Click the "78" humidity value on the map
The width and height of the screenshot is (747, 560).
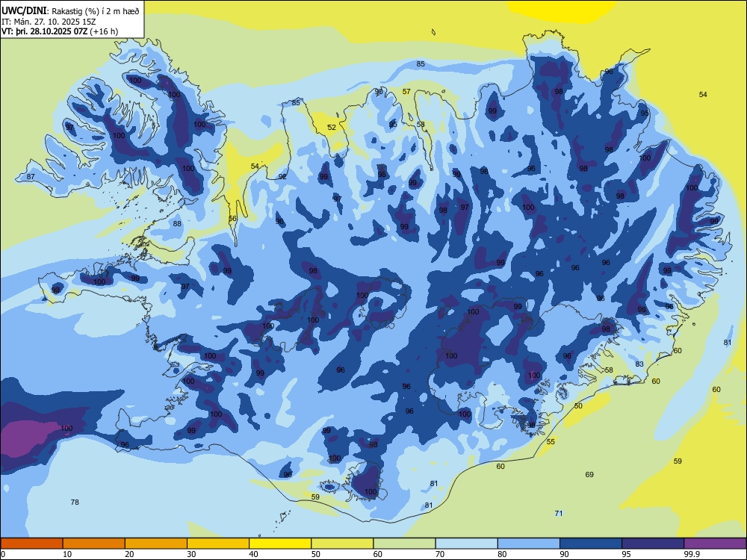pyautogui.click(x=75, y=502)
